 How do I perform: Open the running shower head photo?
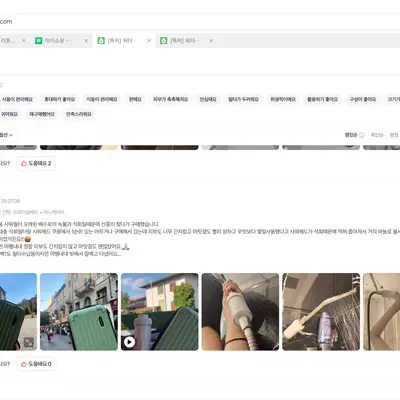tap(321, 312)
